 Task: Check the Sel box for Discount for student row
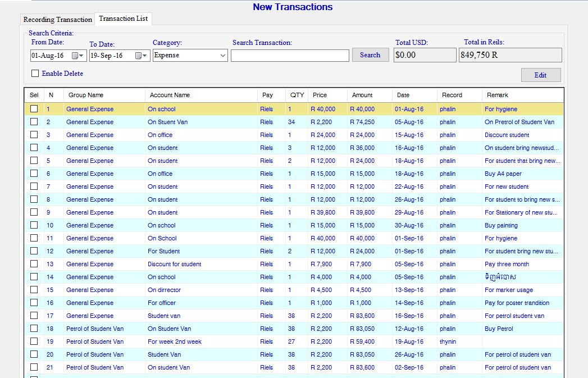(33, 264)
